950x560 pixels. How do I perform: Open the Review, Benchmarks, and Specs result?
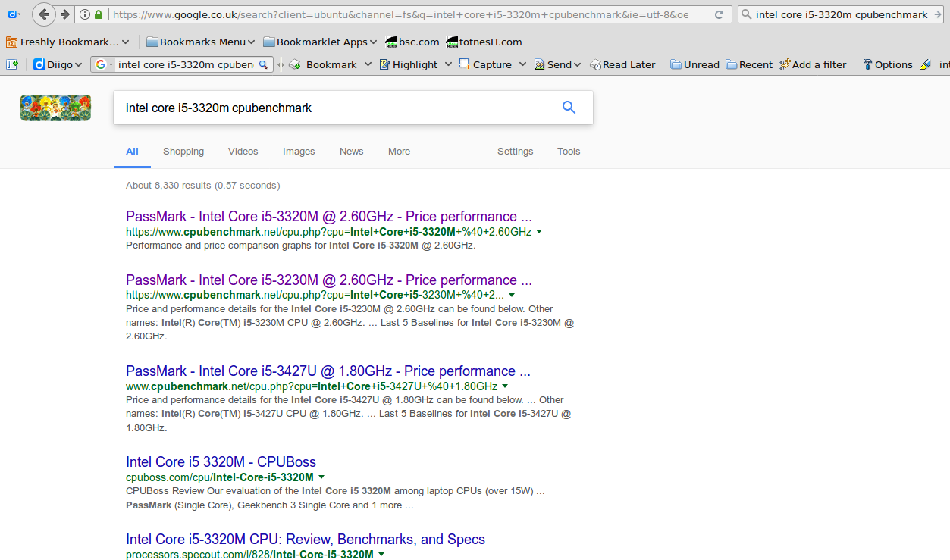pyautogui.click(x=306, y=540)
